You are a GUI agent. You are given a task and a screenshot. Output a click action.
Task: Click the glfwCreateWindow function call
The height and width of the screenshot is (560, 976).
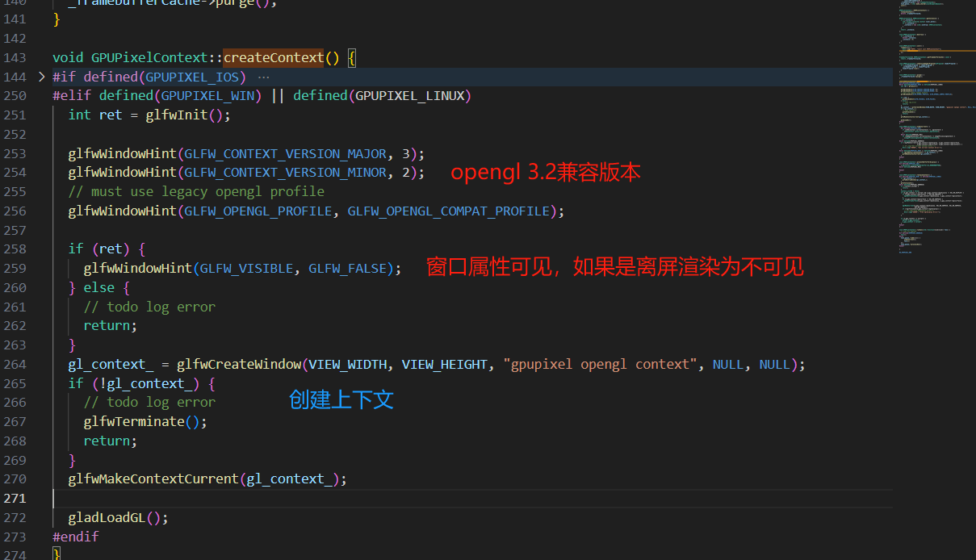[x=239, y=364]
